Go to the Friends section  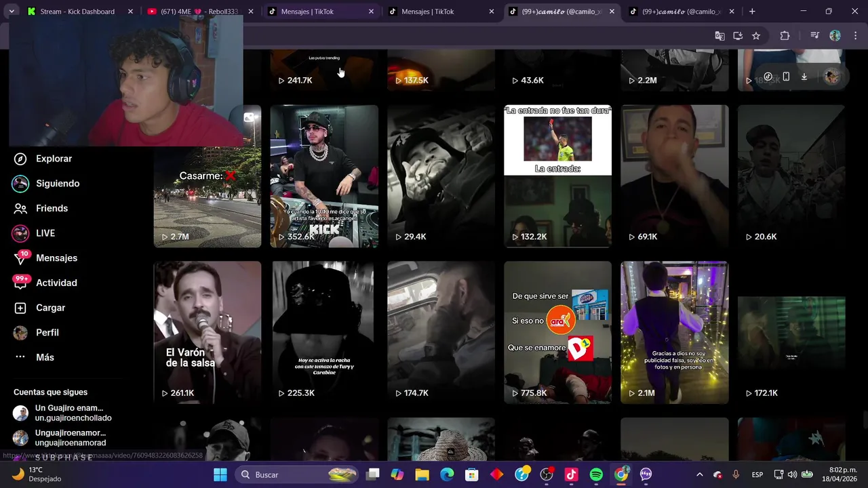(x=42, y=208)
